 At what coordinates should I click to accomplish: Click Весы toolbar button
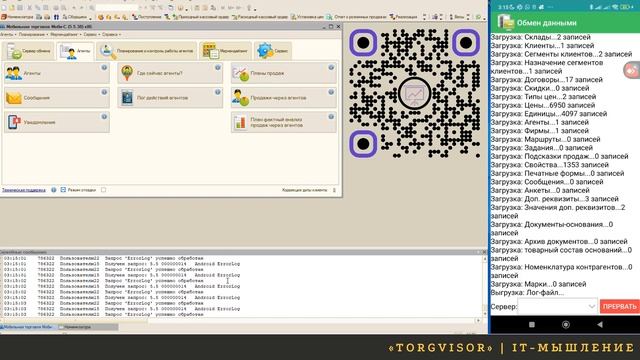(x=457, y=17)
